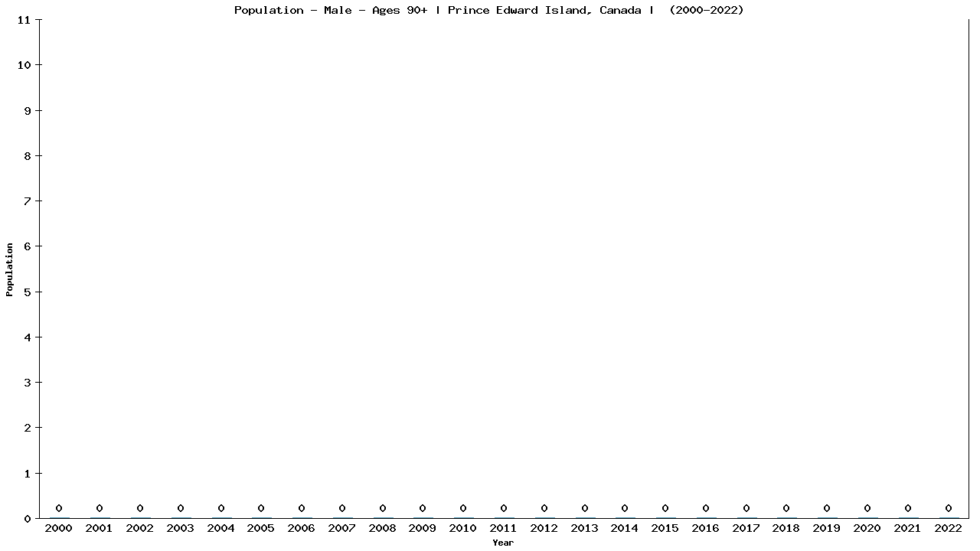Screen dimensions: 980x551
Task: Select the 2021 year label on x-axis
Action: point(908,528)
